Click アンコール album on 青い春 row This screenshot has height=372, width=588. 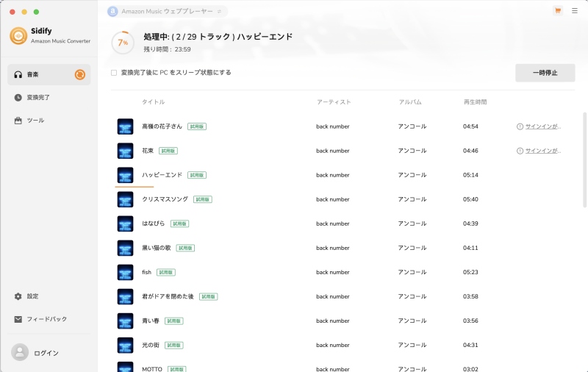(412, 321)
